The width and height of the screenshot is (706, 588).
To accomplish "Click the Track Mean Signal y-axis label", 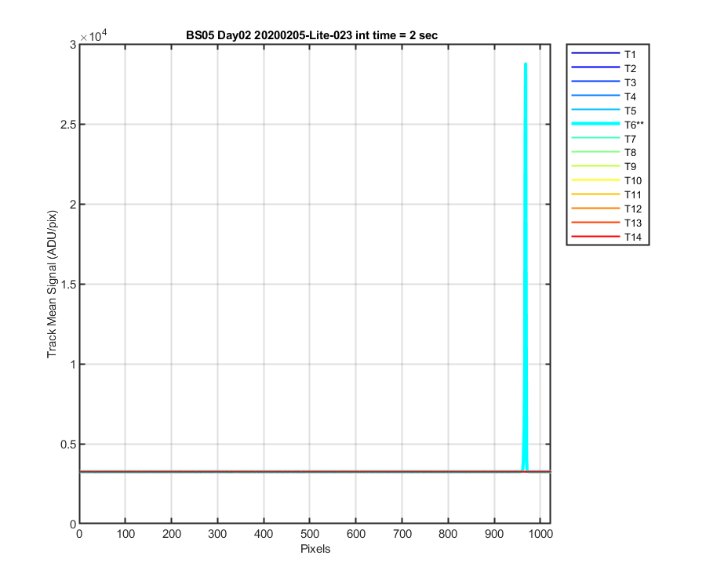I will tap(53, 284).
